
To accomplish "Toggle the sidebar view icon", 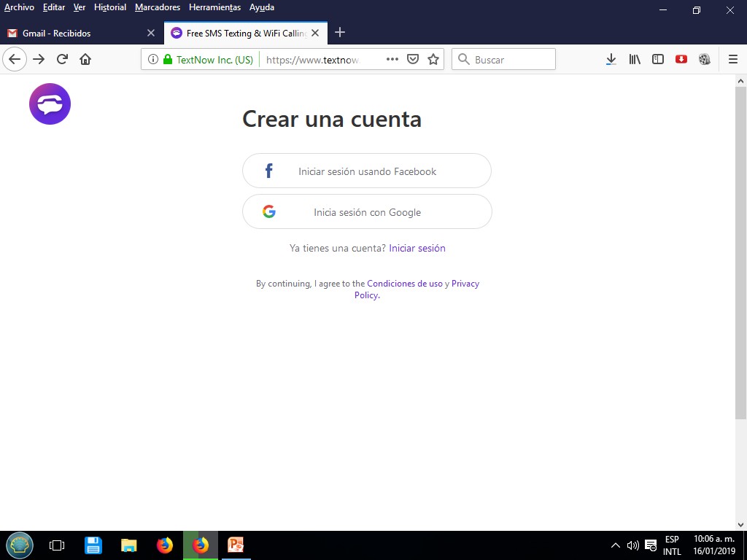I will click(x=658, y=59).
